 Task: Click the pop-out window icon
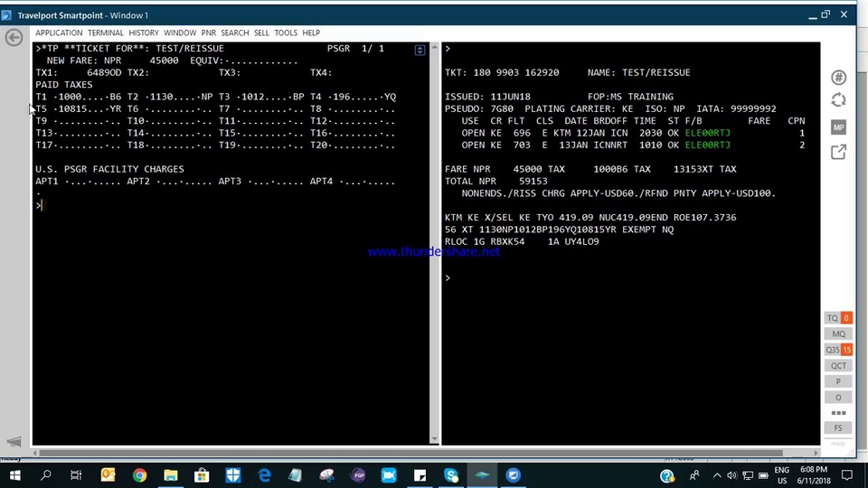839,152
